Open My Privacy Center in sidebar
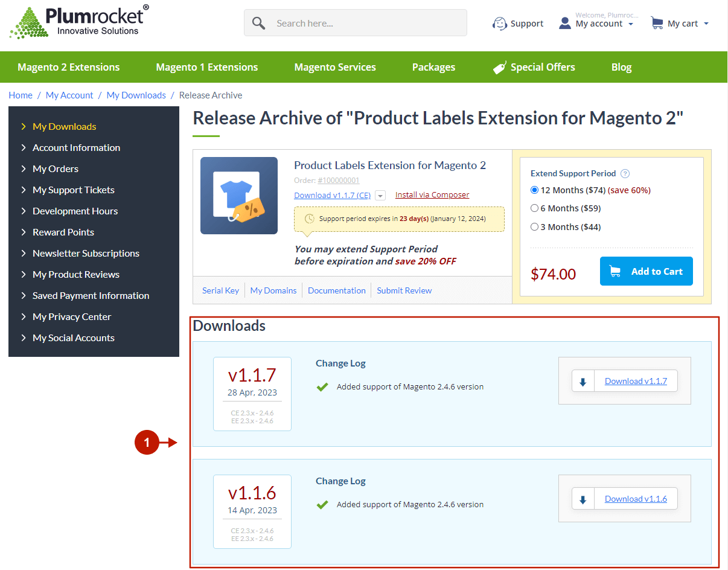728x570 pixels. pyautogui.click(x=72, y=316)
